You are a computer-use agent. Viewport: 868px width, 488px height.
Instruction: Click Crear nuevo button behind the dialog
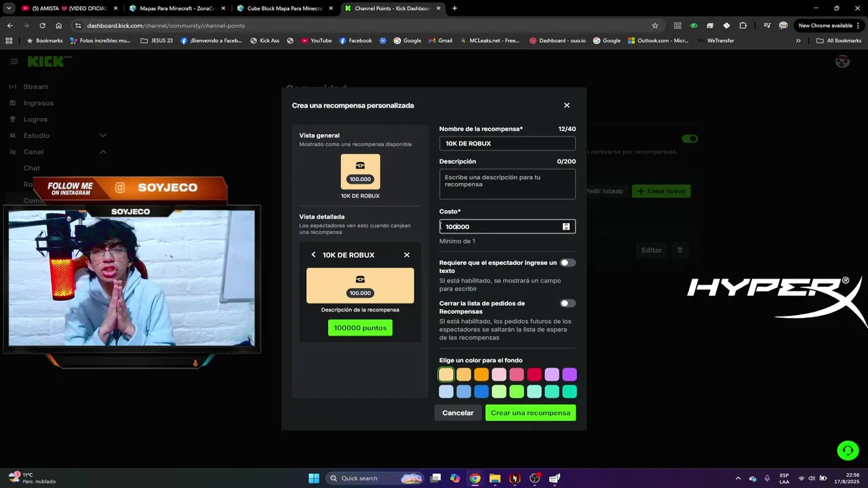[x=661, y=191]
